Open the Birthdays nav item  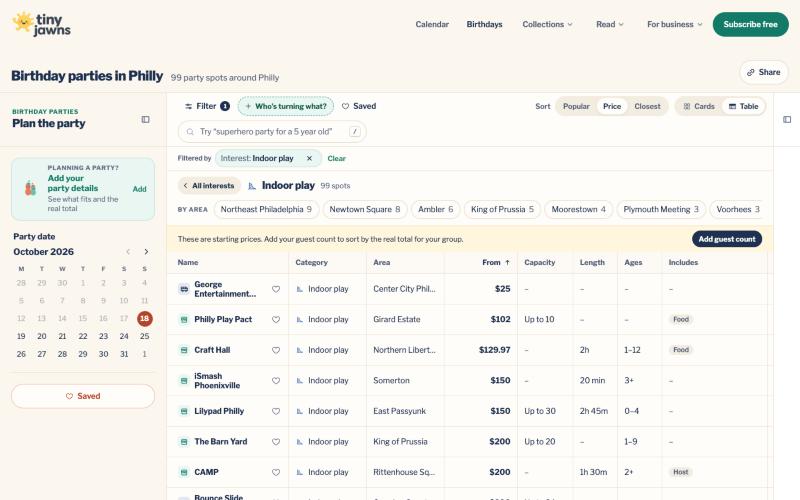tap(484, 24)
